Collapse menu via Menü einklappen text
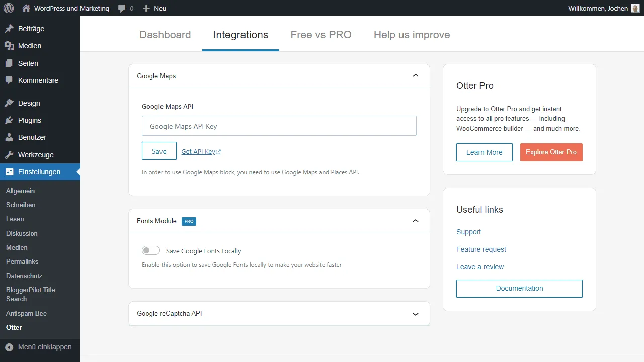This screenshot has width=644, height=362. coord(45,347)
